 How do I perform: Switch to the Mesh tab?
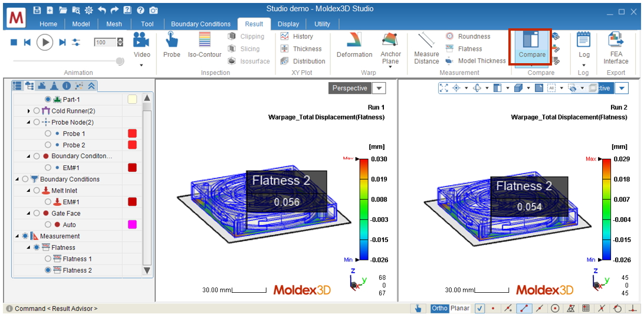tap(114, 24)
